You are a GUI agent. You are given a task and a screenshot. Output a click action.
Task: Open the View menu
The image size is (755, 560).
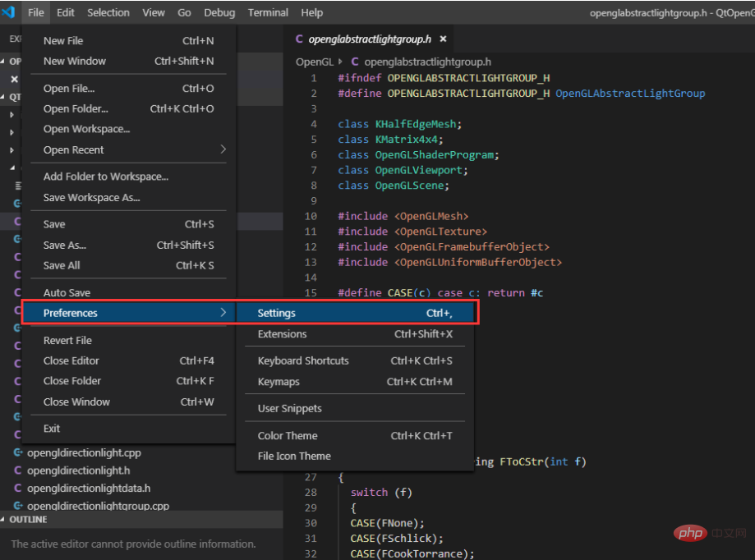click(154, 12)
